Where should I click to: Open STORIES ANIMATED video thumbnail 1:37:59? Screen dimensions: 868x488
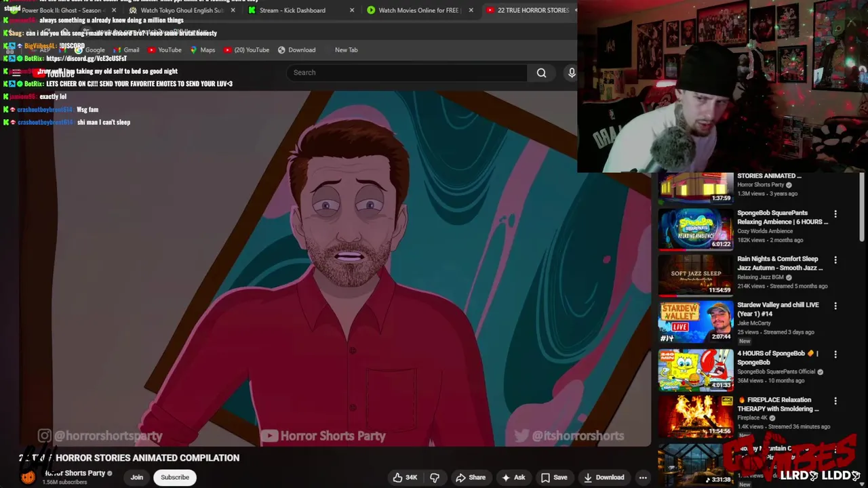696,188
